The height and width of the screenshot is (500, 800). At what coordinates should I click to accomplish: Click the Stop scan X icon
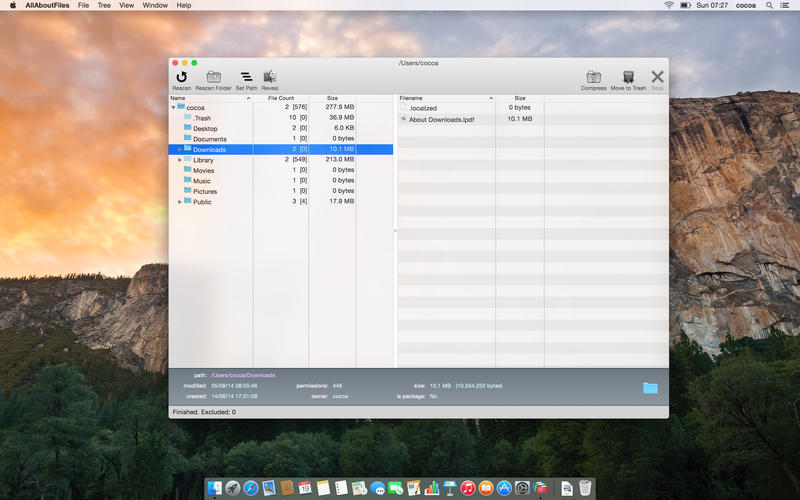(658, 77)
